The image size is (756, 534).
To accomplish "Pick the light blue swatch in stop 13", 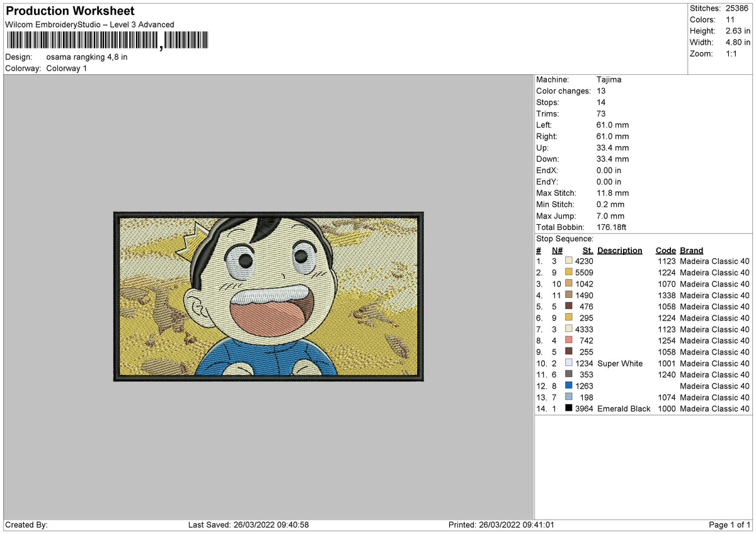I will point(569,397).
